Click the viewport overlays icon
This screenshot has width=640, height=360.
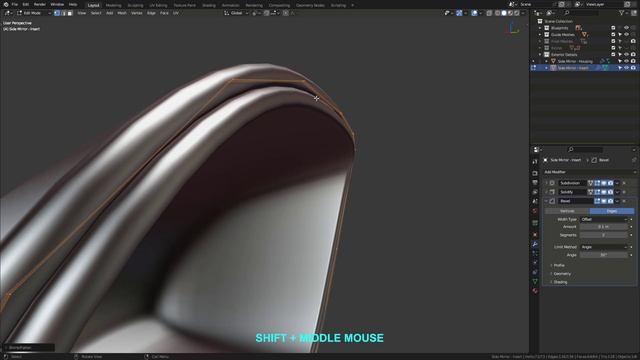[474, 13]
